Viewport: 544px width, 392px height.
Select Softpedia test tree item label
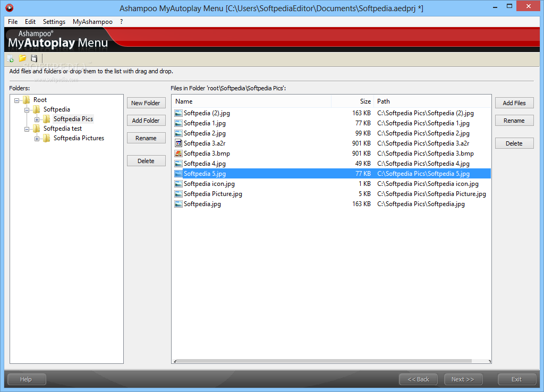(x=63, y=129)
